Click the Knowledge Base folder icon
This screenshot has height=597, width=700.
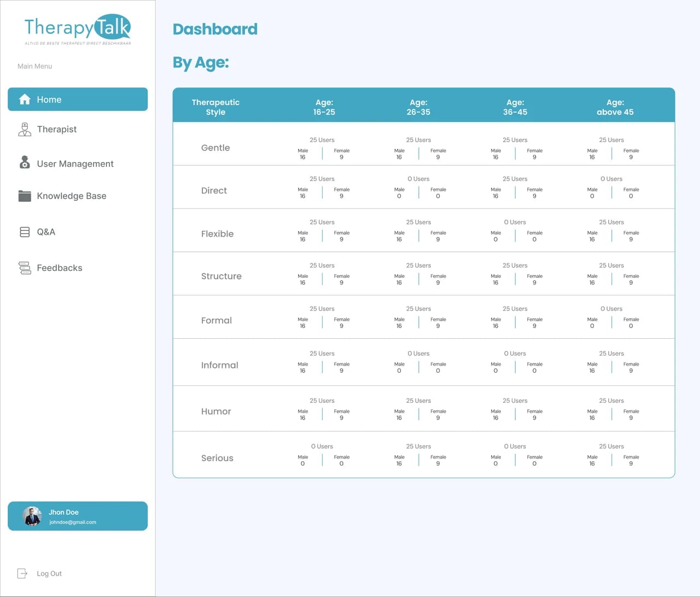25,196
